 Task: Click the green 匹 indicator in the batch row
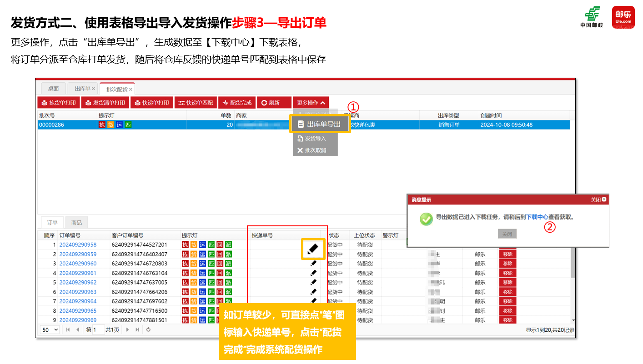128,125
